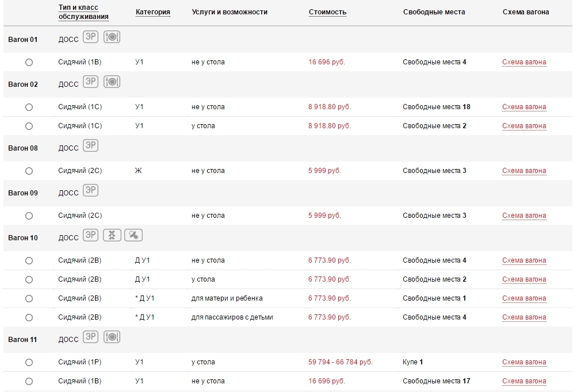Viewport: 577px width, 392px height.
Task: Select the Вагон 01 Сидячий (1В) radio button
Action: [x=29, y=62]
